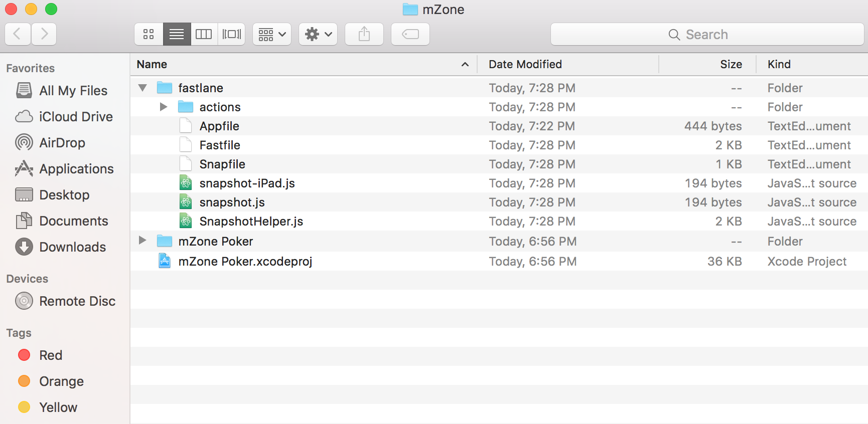Screen dimensions: 868x424
Task: Sort by Kind column header
Action: 779,64
